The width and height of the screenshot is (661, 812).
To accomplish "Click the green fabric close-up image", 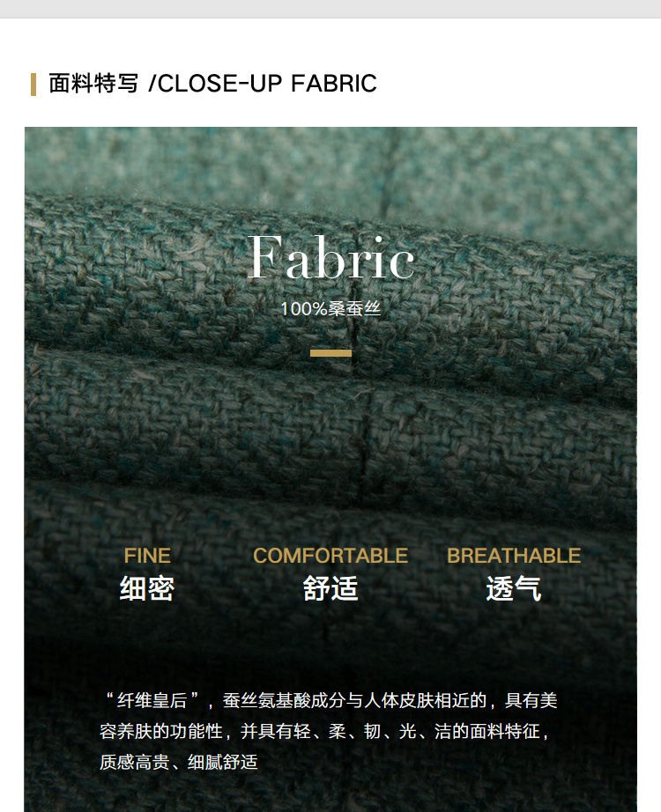I will [330, 469].
